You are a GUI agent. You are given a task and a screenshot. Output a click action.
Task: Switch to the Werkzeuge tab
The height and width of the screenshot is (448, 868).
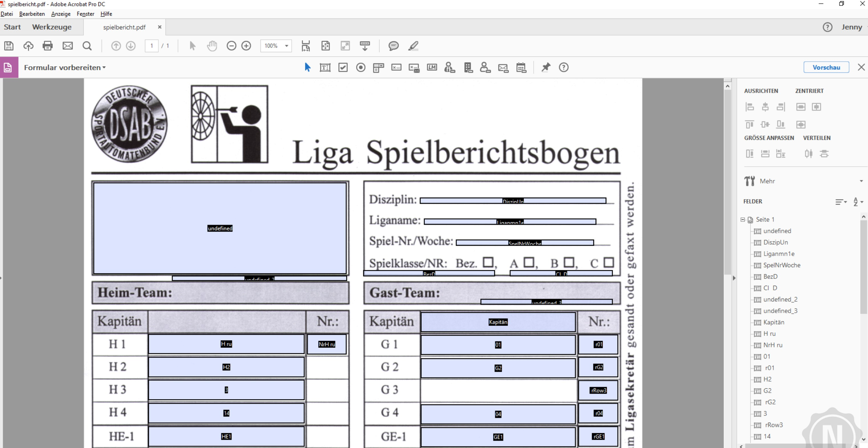pyautogui.click(x=52, y=27)
